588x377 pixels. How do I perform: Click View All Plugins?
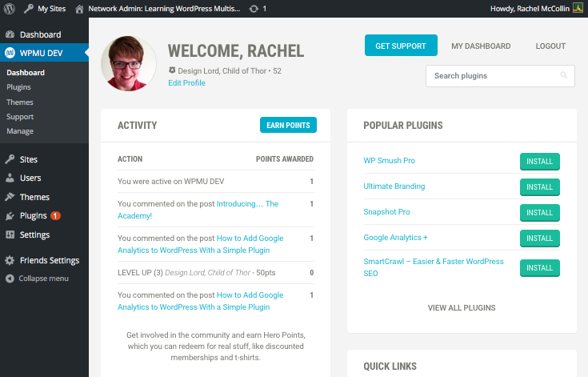pos(462,307)
